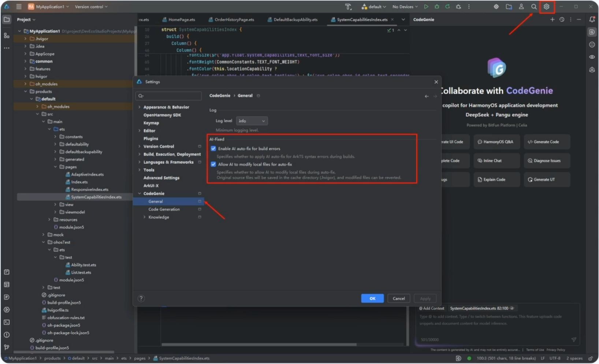Open the account profile icon
Screen dimensions: 599x364
pyautogui.click(x=521, y=7)
